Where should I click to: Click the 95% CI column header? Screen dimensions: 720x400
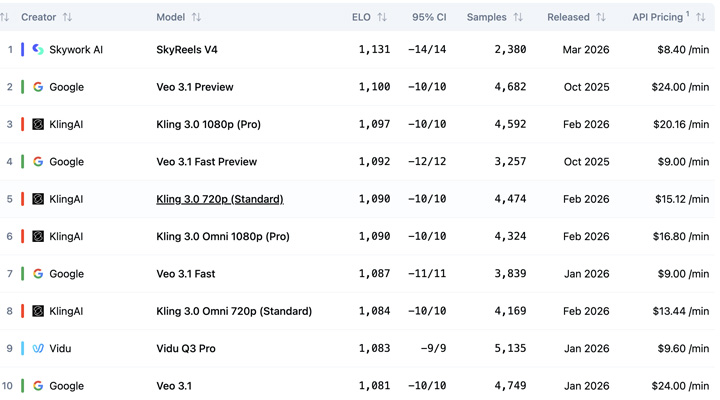click(429, 17)
